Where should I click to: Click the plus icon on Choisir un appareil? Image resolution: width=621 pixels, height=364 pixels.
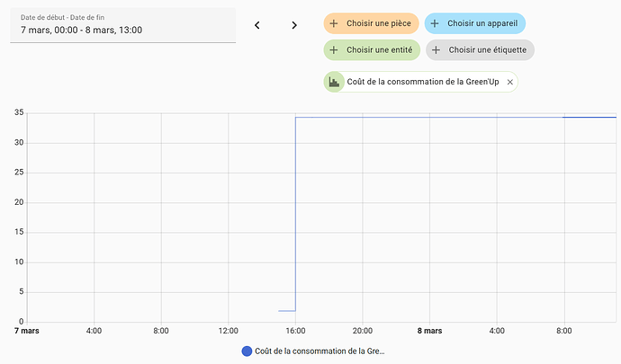(x=436, y=22)
